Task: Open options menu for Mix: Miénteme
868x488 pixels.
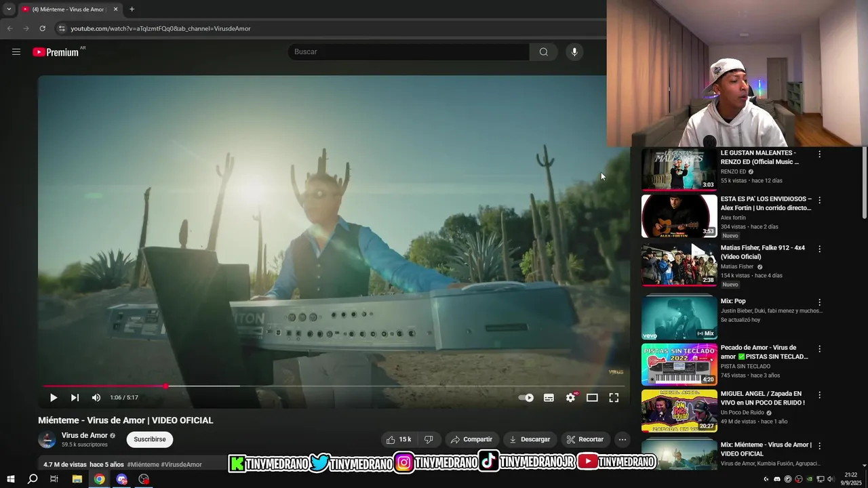Action: coord(819,447)
